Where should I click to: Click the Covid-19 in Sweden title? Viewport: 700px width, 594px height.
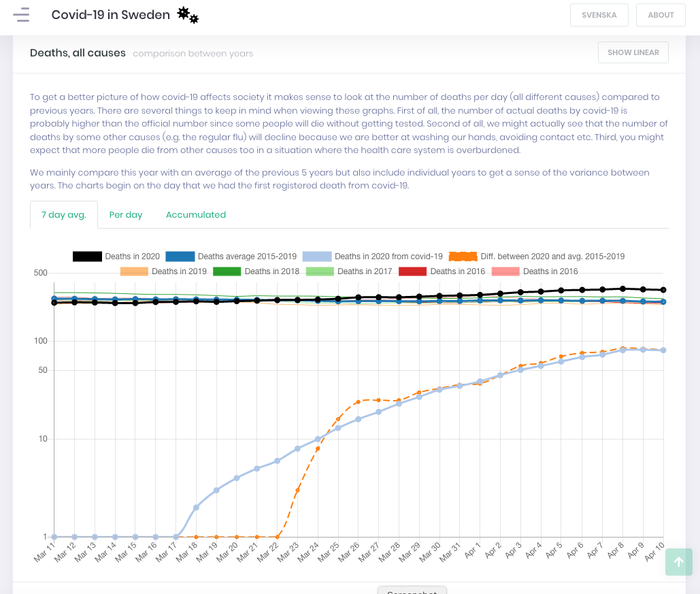pyautogui.click(x=111, y=15)
